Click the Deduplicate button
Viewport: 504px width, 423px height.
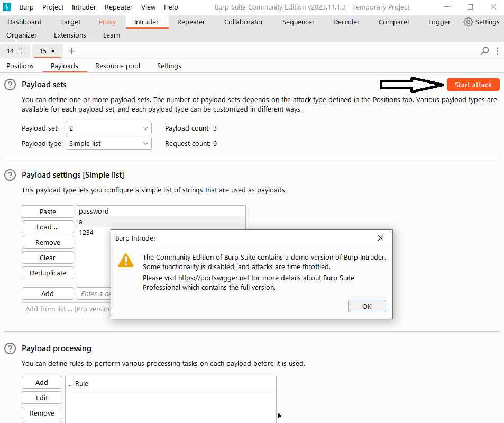click(x=48, y=273)
